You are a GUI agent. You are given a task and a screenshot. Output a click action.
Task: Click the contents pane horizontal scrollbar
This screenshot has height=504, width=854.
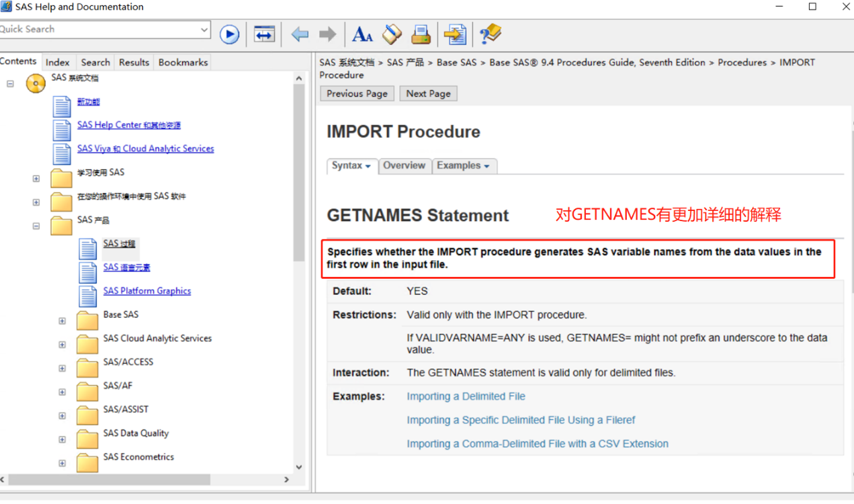108,480
